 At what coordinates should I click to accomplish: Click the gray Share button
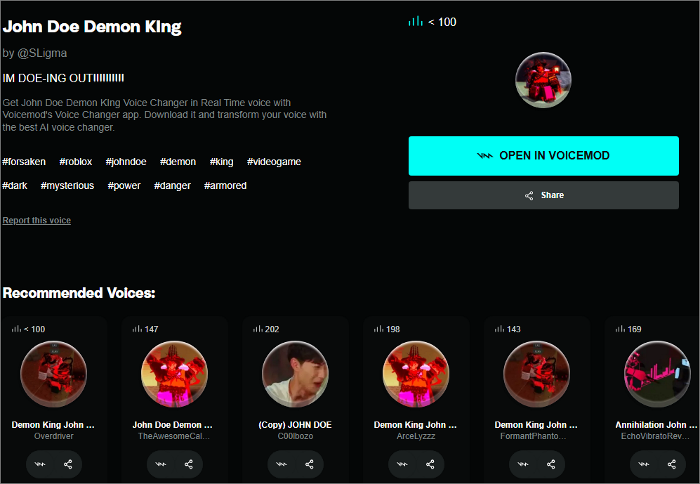click(544, 195)
